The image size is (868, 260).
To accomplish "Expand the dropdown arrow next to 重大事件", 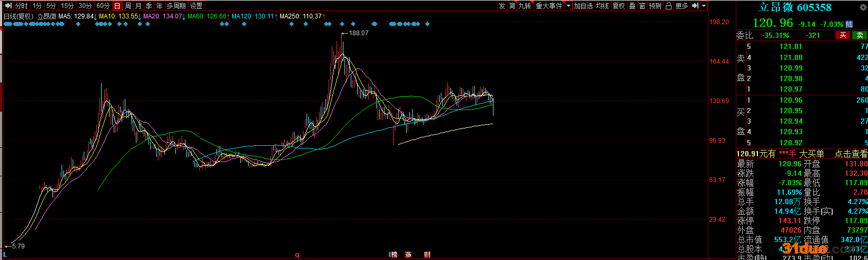I will [568, 6].
